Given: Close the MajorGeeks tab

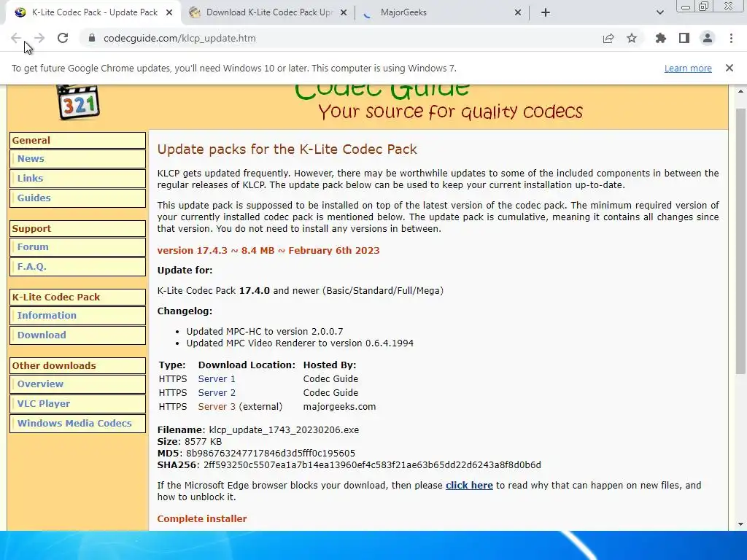Looking at the screenshot, I should [x=518, y=12].
